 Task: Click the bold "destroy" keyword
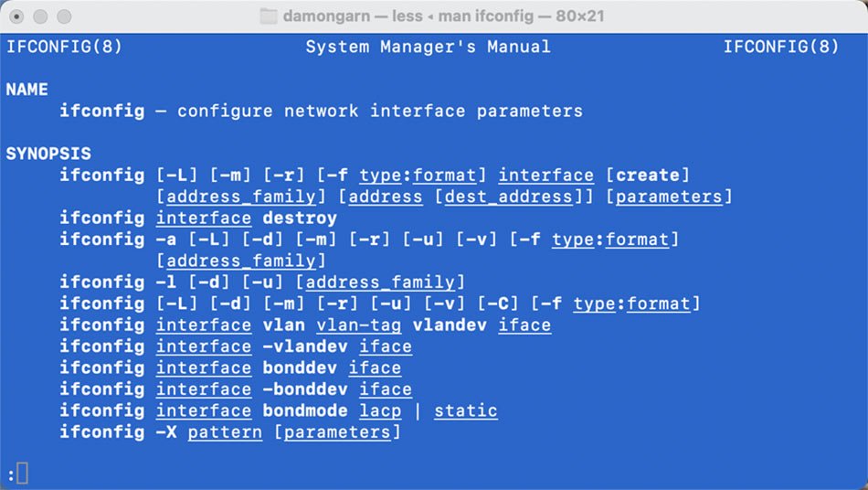[300, 218]
